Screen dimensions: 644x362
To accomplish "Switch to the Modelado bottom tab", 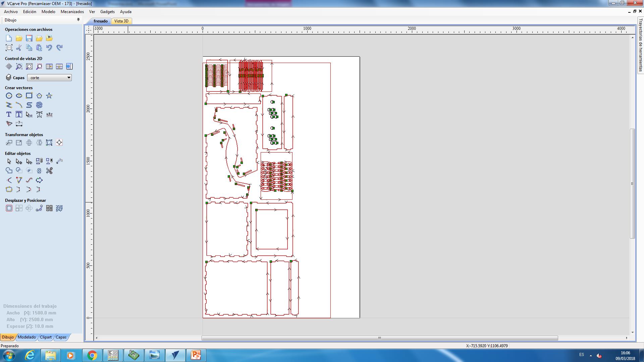I will (27, 337).
